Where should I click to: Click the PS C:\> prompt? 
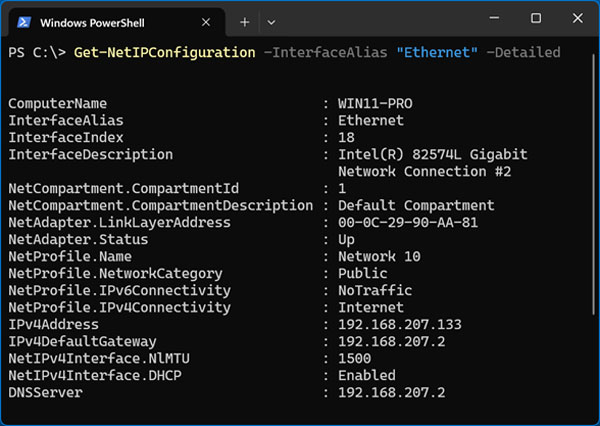(x=37, y=52)
